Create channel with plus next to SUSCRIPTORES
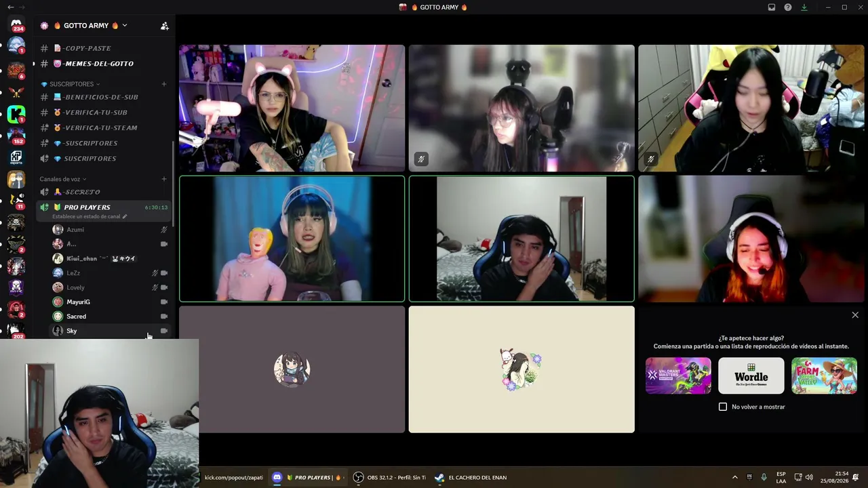This screenshot has width=868, height=488. click(163, 84)
